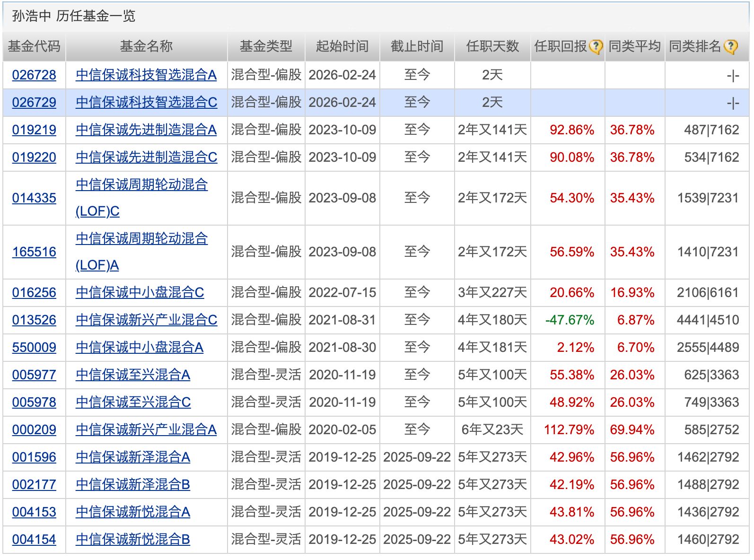Viewport: 754px width, 560px height.
Task: Click help icon beside 同类排名 header
Action: [731, 47]
